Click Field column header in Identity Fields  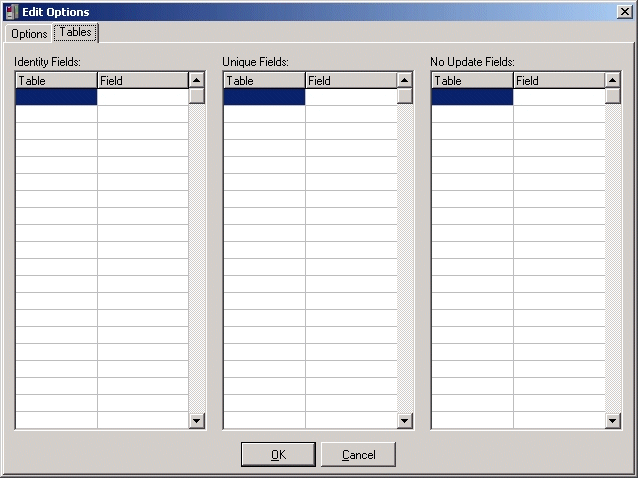[x=142, y=80]
